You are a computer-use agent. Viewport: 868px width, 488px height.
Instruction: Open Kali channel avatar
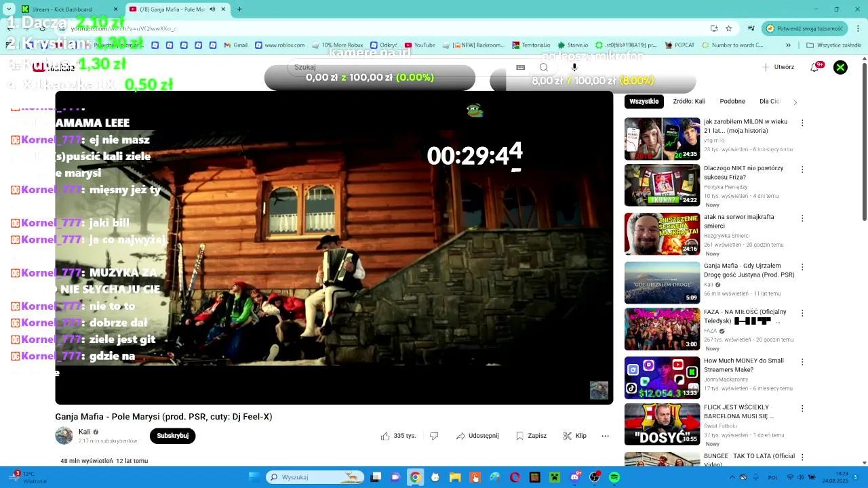64,436
